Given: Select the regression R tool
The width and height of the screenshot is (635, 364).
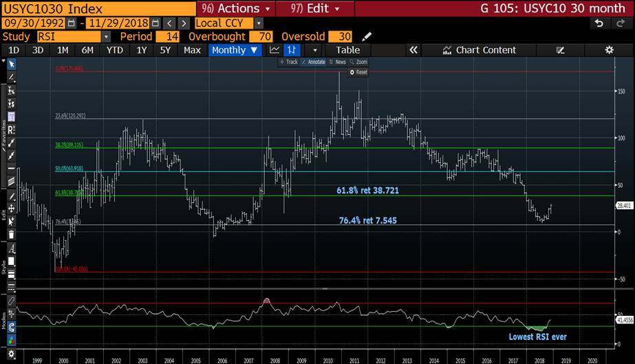Looking at the screenshot, I should pos(11,130).
